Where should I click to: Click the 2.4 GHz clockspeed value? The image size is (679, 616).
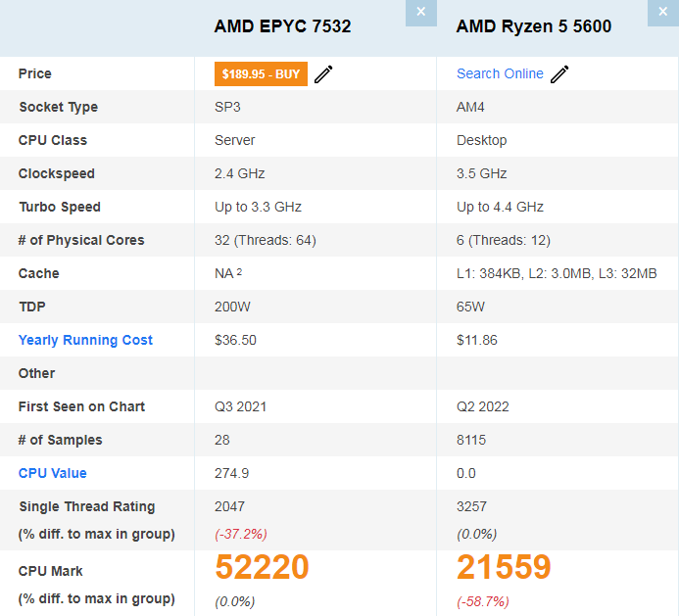(x=239, y=173)
